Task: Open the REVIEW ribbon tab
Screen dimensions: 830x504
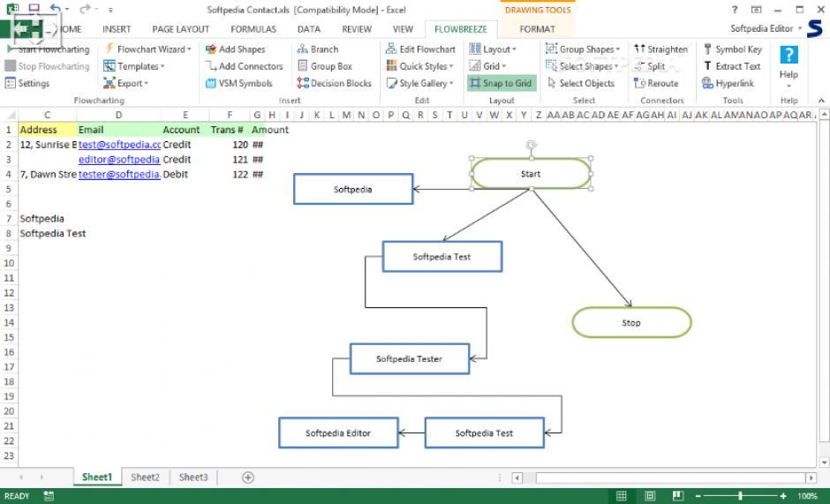Action: (x=357, y=29)
